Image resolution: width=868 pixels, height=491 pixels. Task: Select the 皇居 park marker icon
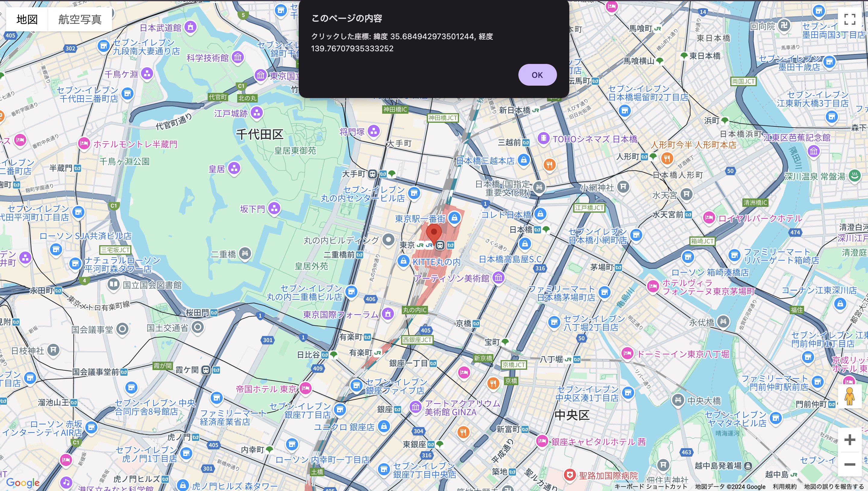point(234,168)
